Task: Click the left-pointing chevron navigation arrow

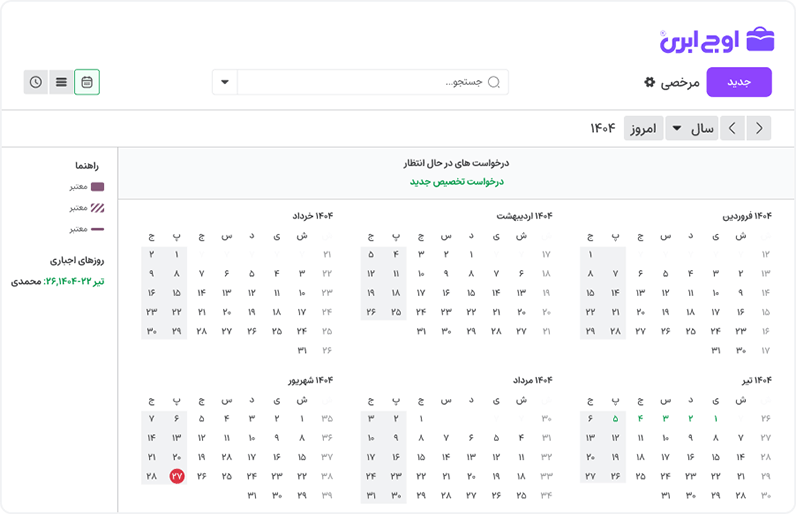Action: pyautogui.click(x=761, y=128)
